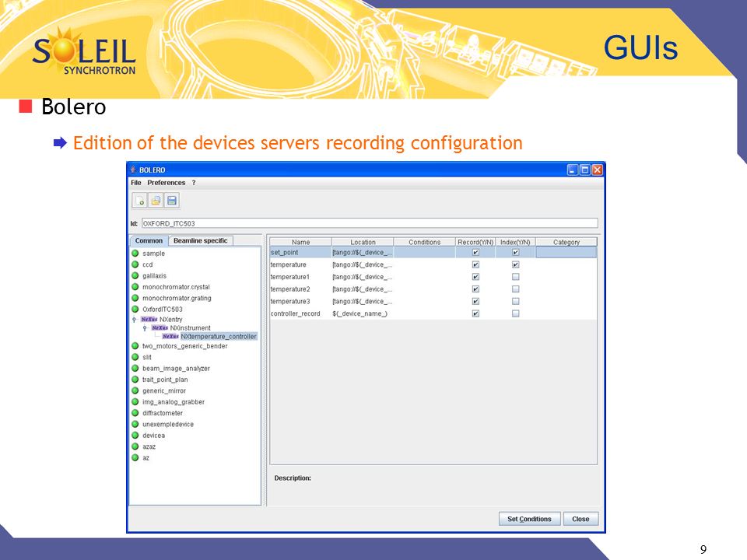The image size is (747, 560).
Task: Select the NXtemperature_controller tree row
Action: pyautogui.click(x=218, y=336)
